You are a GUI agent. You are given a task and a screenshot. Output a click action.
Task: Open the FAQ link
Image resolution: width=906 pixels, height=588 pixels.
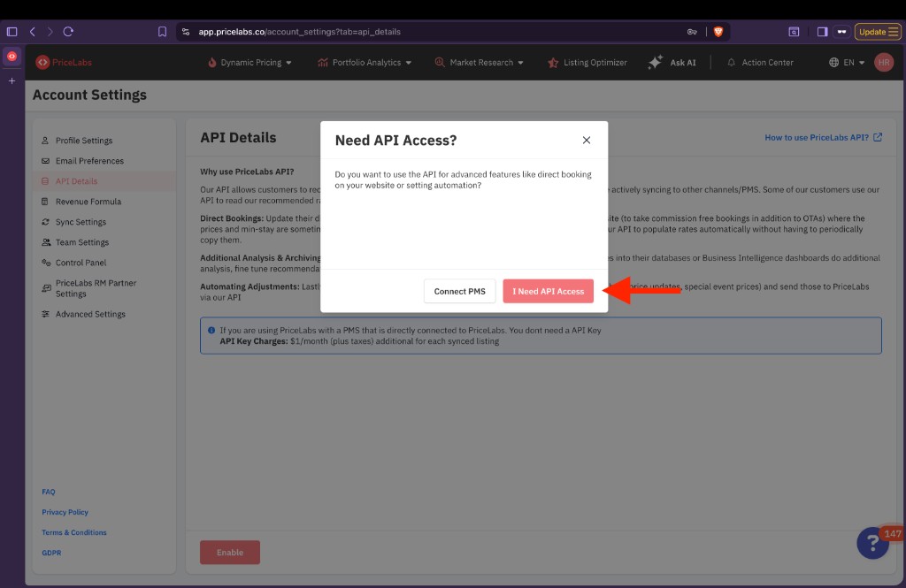pos(49,493)
